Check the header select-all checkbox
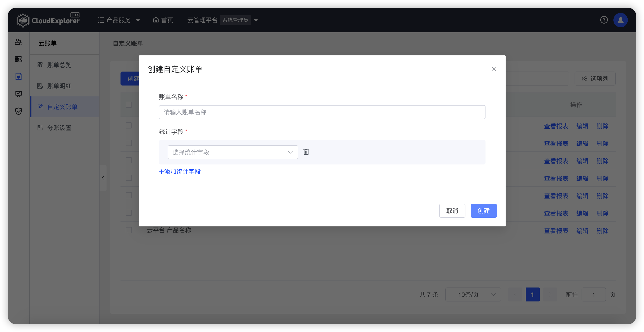 click(x=129, y=105)
